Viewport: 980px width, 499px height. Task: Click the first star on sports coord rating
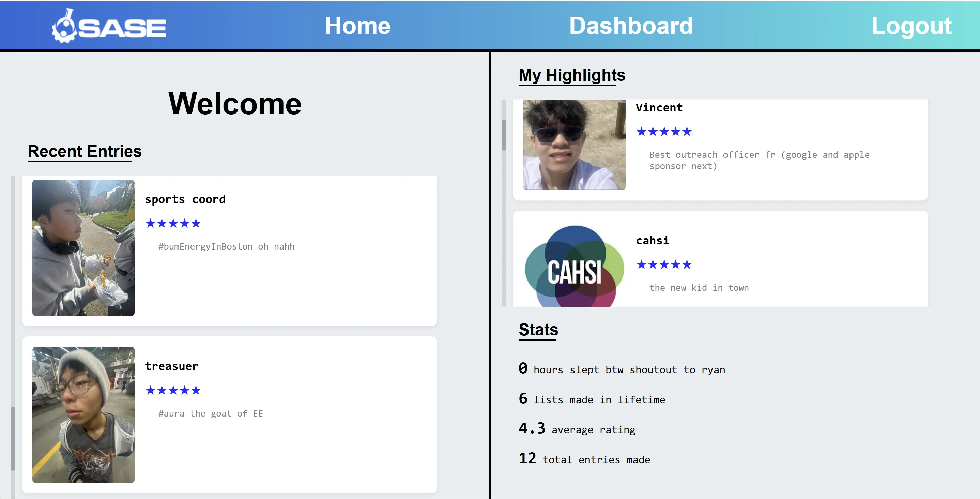(151, 224)
